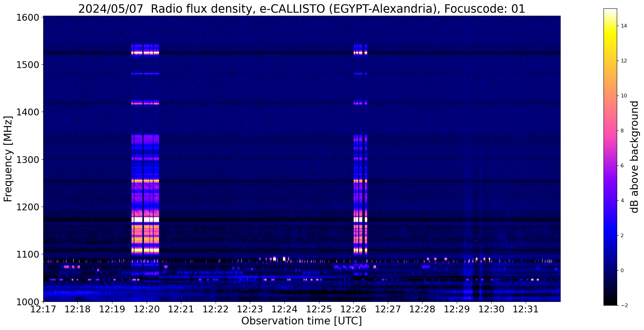Click the colorbar tick label 2

622,236
